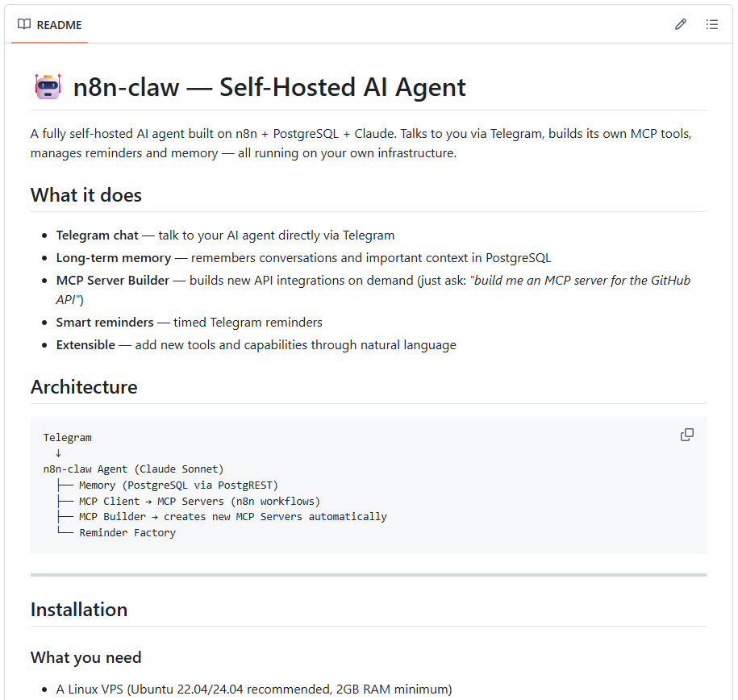
Task: Click the main n8n-claw title heading
Action: (269, 87)
